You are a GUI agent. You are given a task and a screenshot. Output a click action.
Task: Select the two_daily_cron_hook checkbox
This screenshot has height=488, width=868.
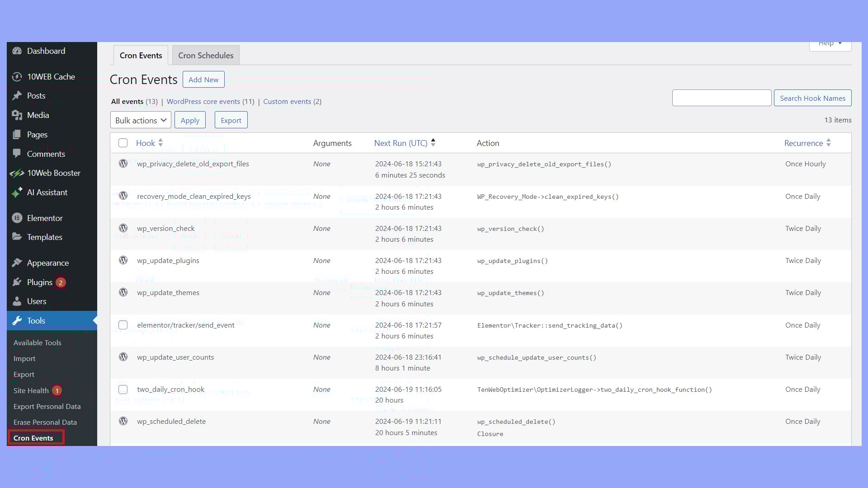tap(123, 389)
